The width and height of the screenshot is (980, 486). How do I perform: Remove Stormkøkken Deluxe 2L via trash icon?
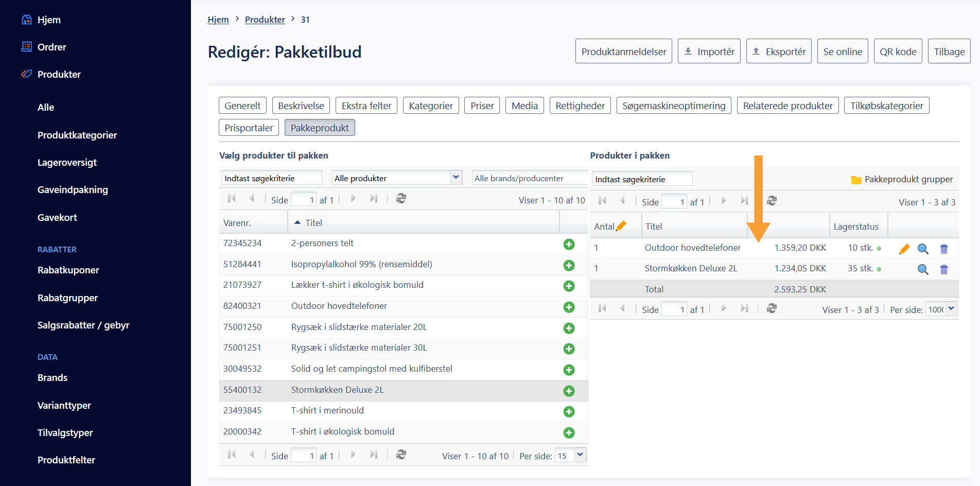[x=944, y=270]
